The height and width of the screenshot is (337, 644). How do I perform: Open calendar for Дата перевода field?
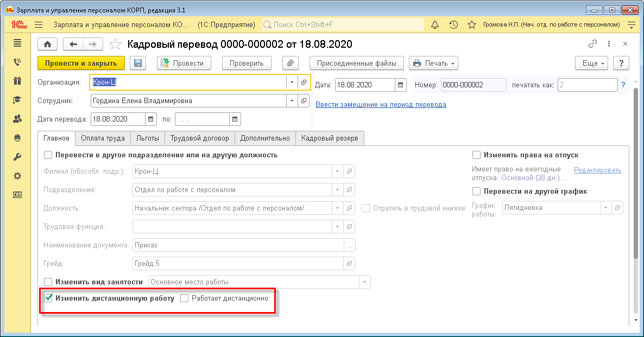click(x=151, y=119)
